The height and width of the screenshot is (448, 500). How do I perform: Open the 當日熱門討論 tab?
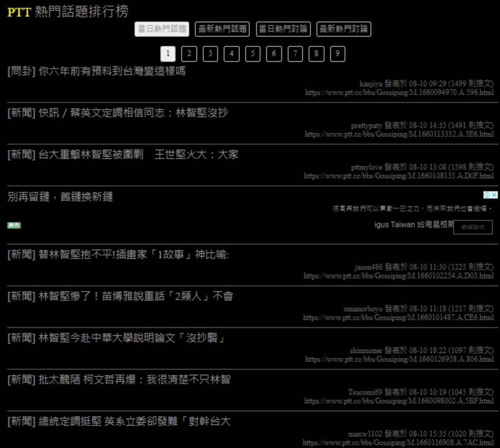coord(283,29)
